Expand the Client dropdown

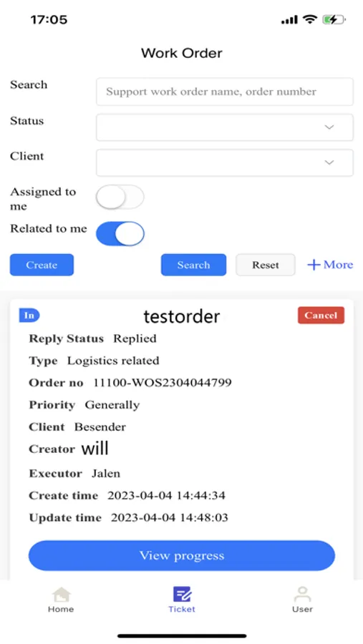pos(225,162)
